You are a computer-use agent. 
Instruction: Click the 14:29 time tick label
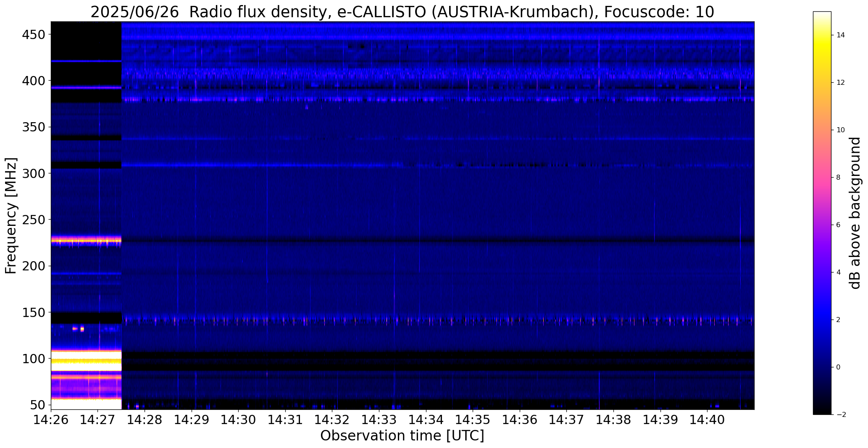click(x=192, y=419)
